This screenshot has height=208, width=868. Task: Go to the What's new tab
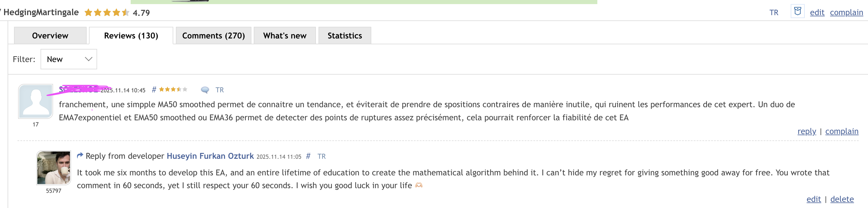pyautogui.click(x=284, y=36)
